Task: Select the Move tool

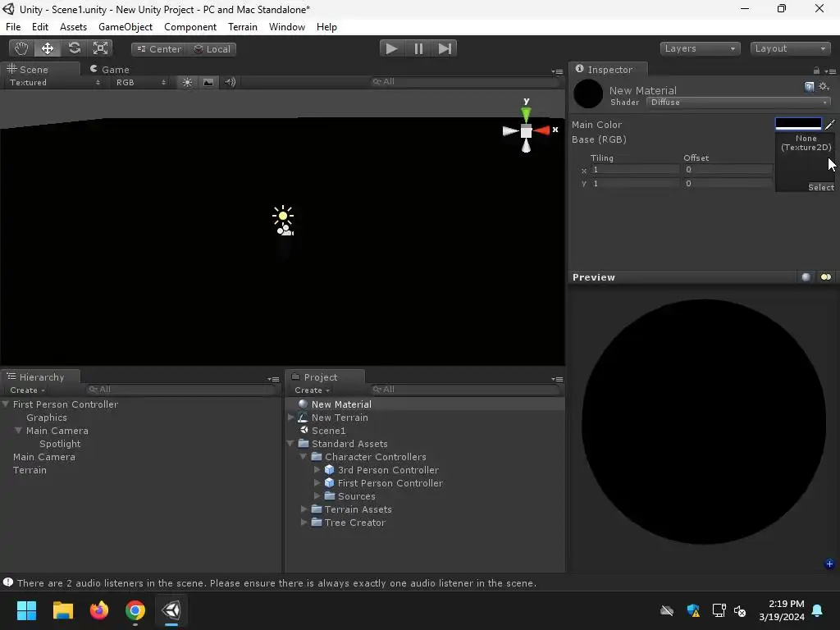Action: pos(48,48)
